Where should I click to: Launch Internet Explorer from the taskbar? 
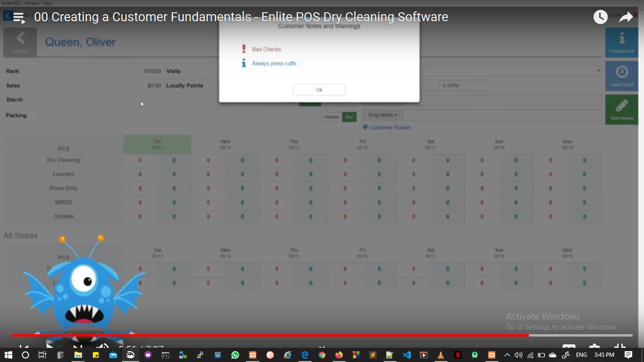tap(287, 355)
